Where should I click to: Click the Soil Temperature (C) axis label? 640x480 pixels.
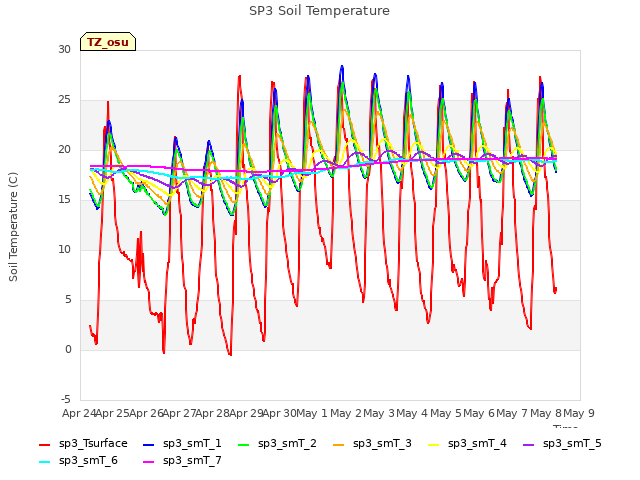[x=13, y=227]
